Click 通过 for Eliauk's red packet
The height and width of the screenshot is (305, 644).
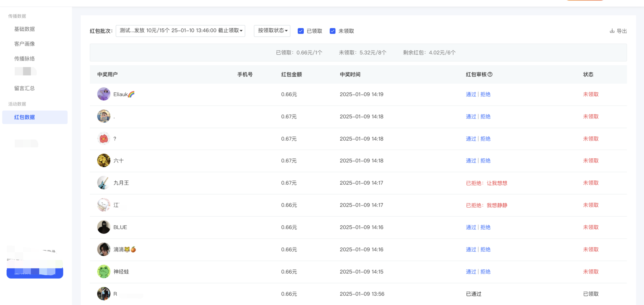(471, 94)
